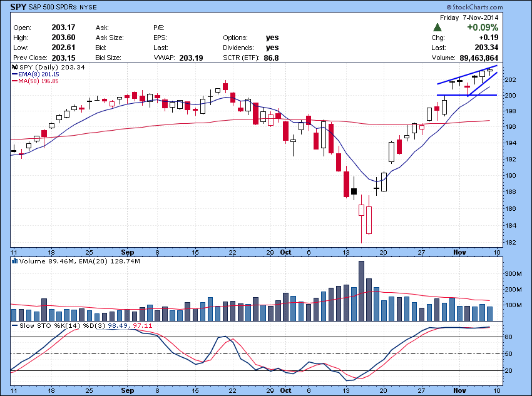This screenshot has width=532, height=396.
Task: Click the SPY ticker symbol title
Action: point(18,7)
